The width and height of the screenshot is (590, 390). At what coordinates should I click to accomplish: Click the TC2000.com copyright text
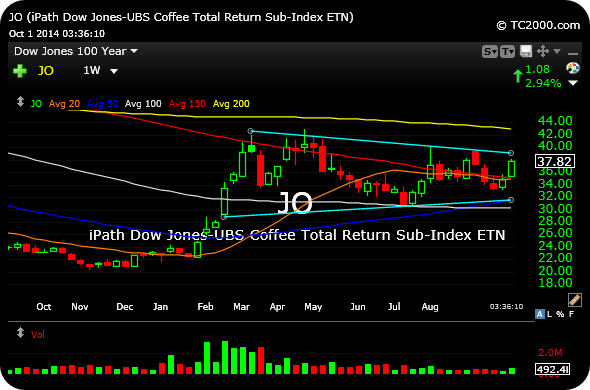click(x=538, y=25)
